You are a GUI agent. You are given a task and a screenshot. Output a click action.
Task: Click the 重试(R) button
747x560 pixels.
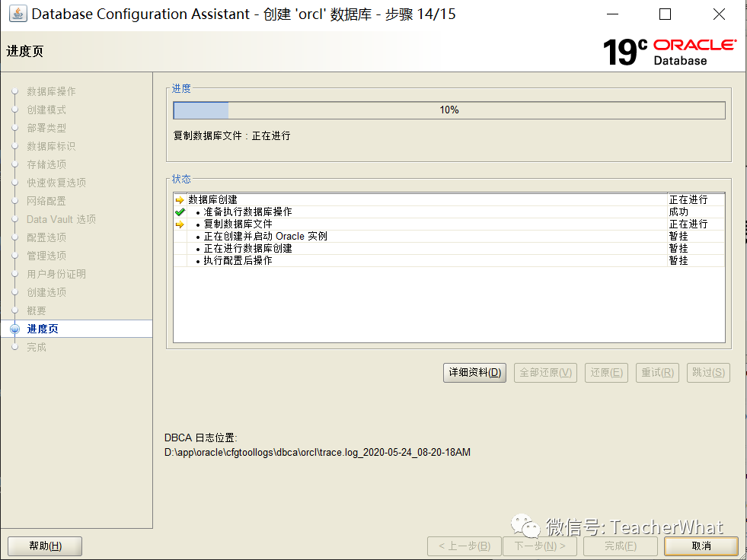657,372
